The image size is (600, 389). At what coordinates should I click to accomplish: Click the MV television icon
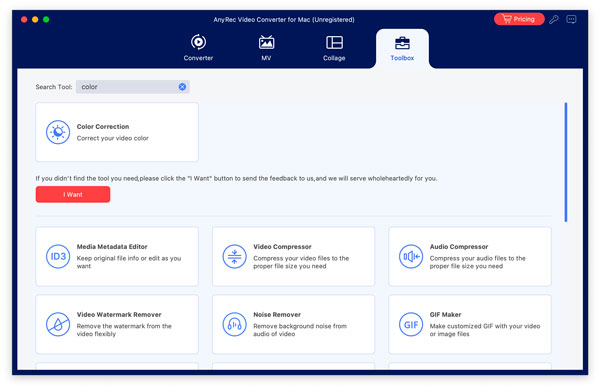pyautogui.click(x=266, y=42)
